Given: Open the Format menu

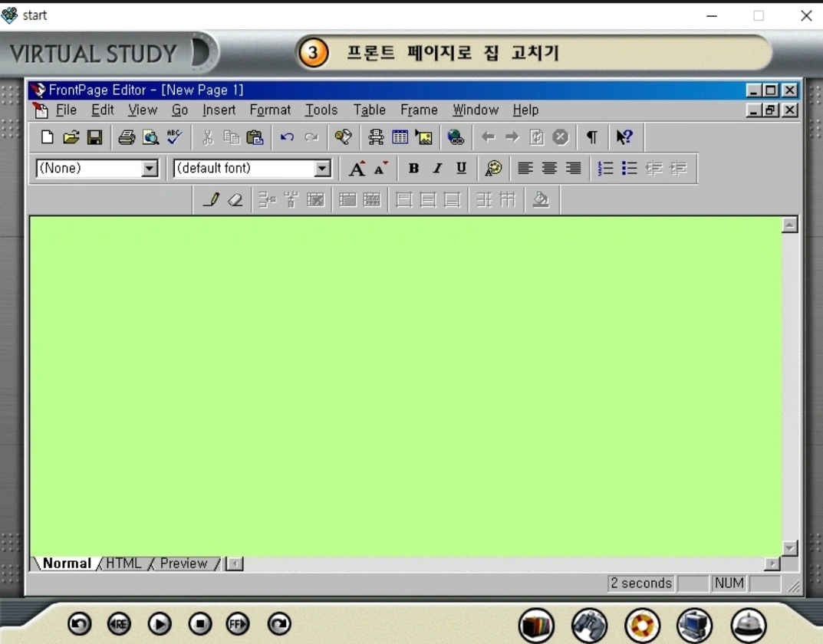Looking at the screenshot, I should [270, 110].
